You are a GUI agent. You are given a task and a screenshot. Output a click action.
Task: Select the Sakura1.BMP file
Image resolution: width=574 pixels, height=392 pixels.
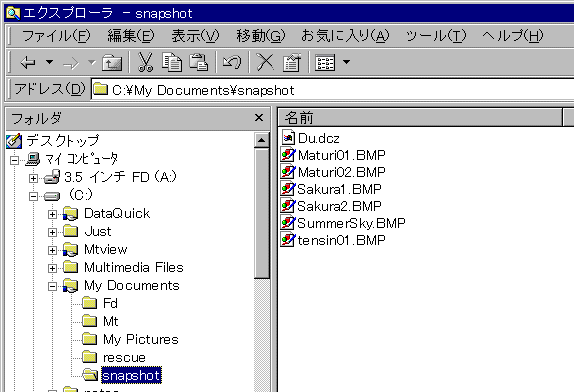pyautogui.click(x=339, y=189)
